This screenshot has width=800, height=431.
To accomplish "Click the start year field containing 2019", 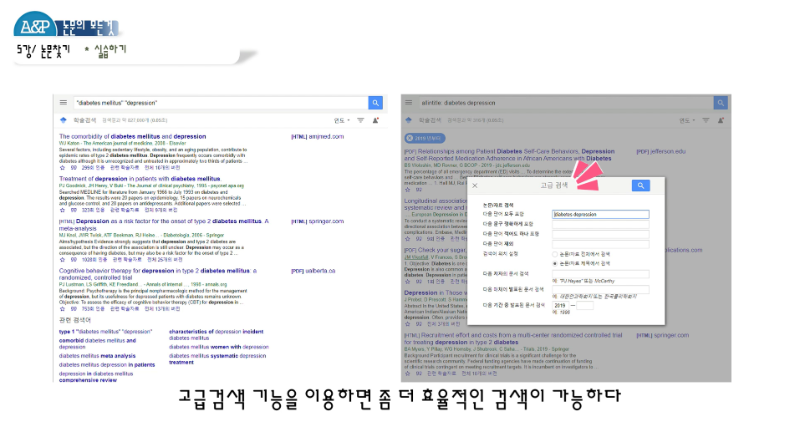I will click(x=559, y=304).
